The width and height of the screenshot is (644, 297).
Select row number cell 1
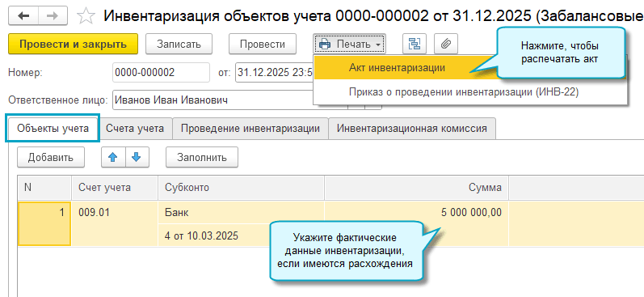coord(44,224)
